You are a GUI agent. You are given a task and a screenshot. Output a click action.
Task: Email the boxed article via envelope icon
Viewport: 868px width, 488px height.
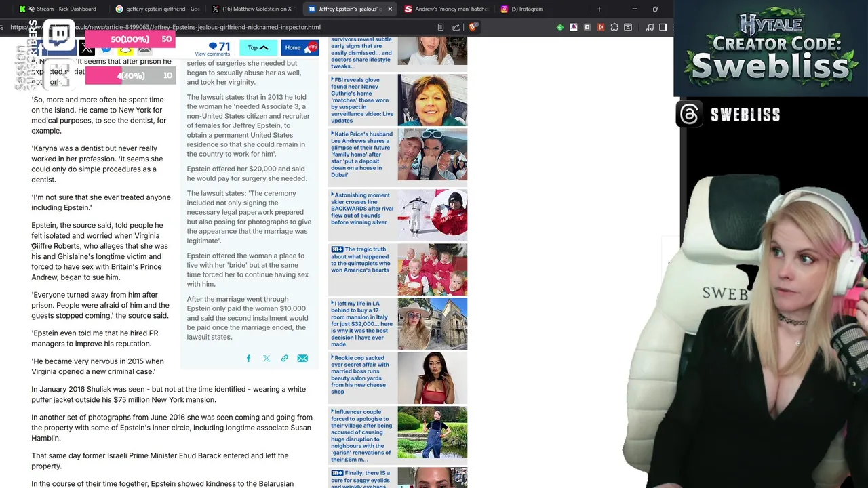(302, 358)
